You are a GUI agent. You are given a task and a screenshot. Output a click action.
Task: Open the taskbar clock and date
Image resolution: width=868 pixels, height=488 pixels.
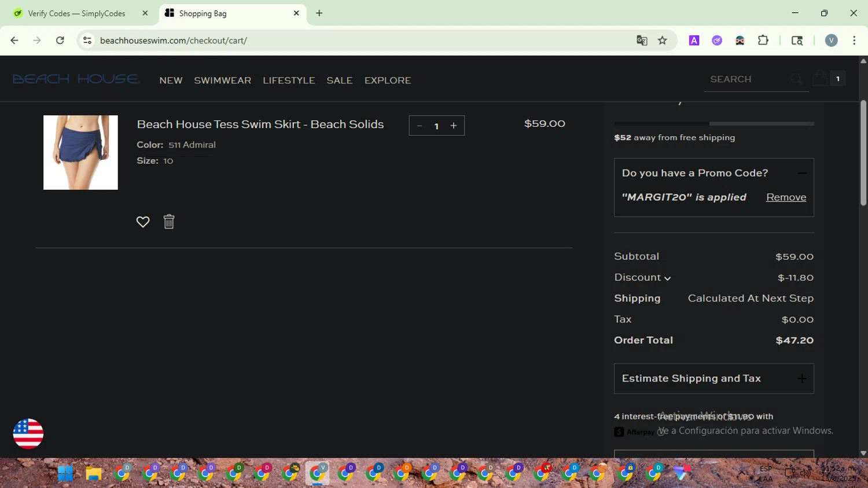pos(838,474)
